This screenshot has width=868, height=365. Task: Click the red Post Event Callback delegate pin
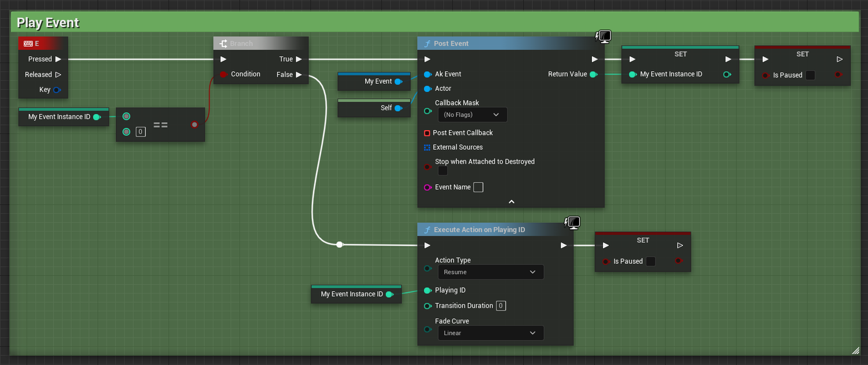tap(427, 132)
